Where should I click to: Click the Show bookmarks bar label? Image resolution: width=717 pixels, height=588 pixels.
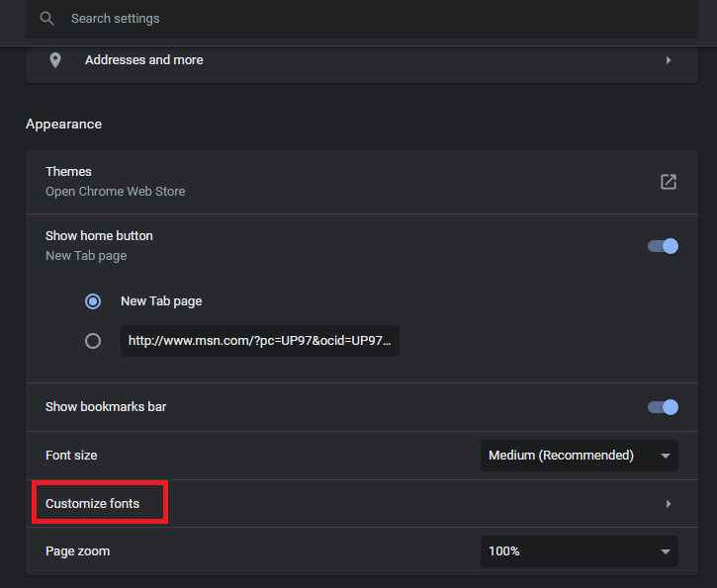[x=106, y=407]
